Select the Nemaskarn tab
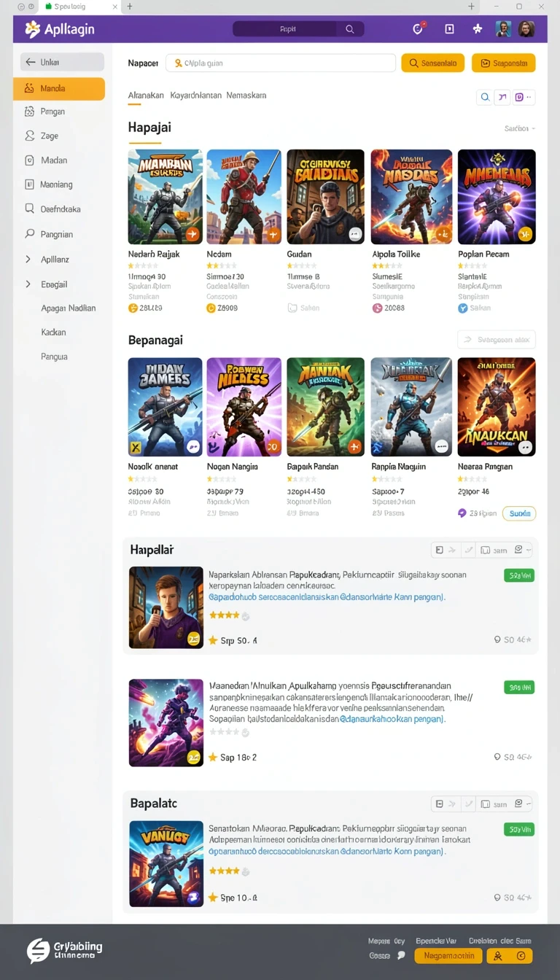560x980 pixels. pos(246,96)
